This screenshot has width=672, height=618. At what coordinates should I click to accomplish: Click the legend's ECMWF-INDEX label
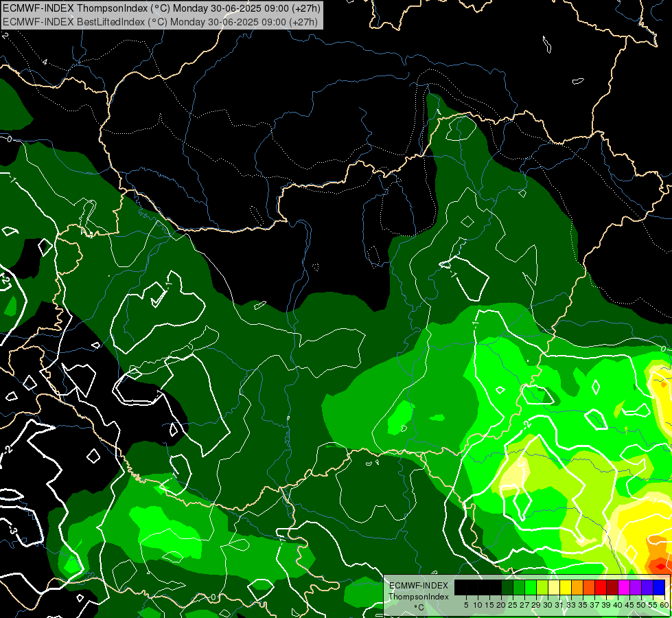point(419,586)
